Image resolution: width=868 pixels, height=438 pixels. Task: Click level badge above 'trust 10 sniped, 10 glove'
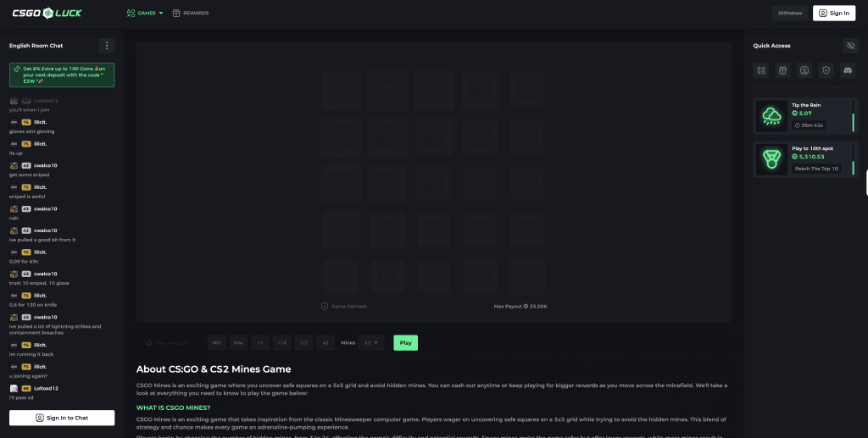click(x=26, y=274)
